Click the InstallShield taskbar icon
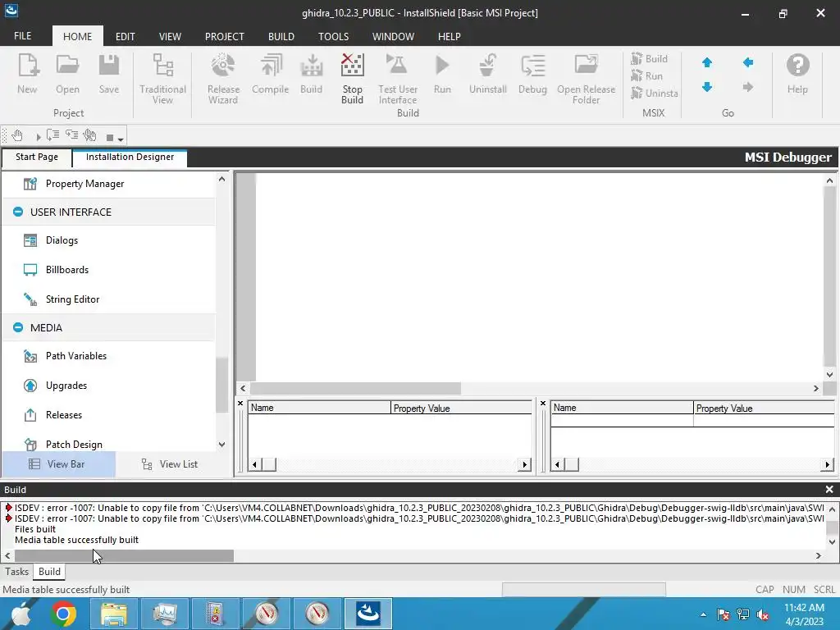 [x=368, y=614]
